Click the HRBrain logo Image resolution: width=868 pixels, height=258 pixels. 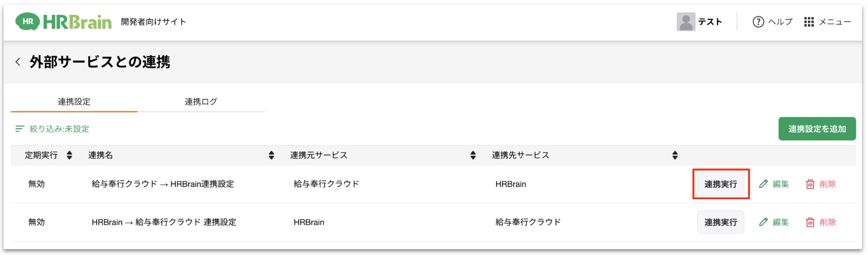63,22
